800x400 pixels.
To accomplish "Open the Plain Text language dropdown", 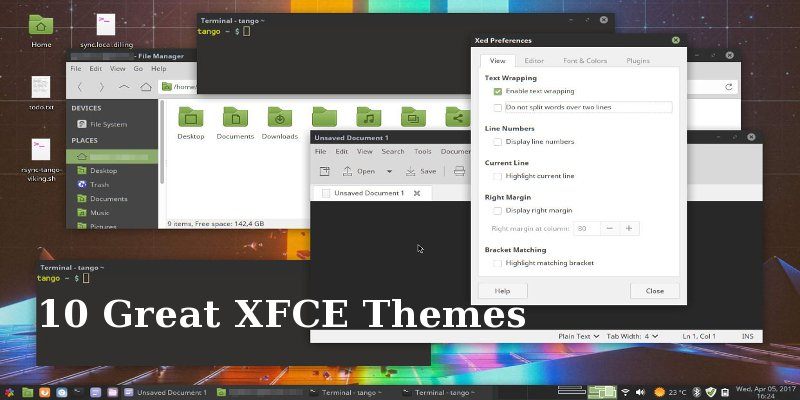I will (578, 336).
